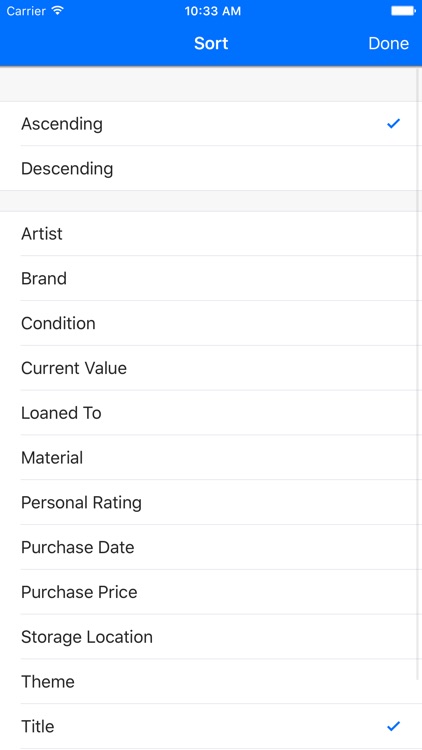Sort by Purchase Price
This screenshot has height=750, width=422.
(x=211, y=592)
